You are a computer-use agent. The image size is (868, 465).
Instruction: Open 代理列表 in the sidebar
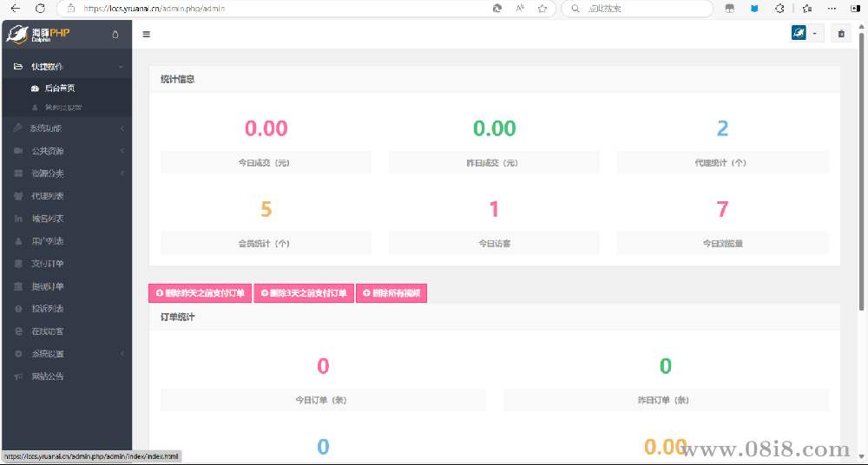(48, 196)
